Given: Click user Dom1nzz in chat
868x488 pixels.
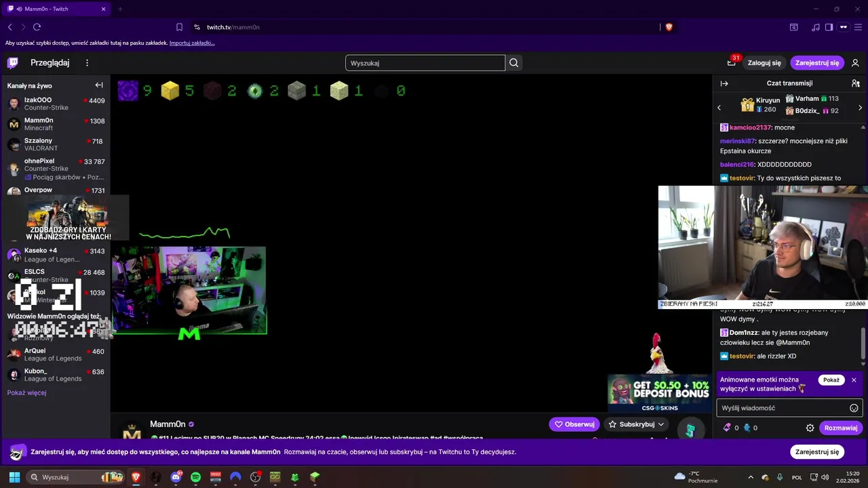Looking at the screenshot, I should (x=745, y=333).
